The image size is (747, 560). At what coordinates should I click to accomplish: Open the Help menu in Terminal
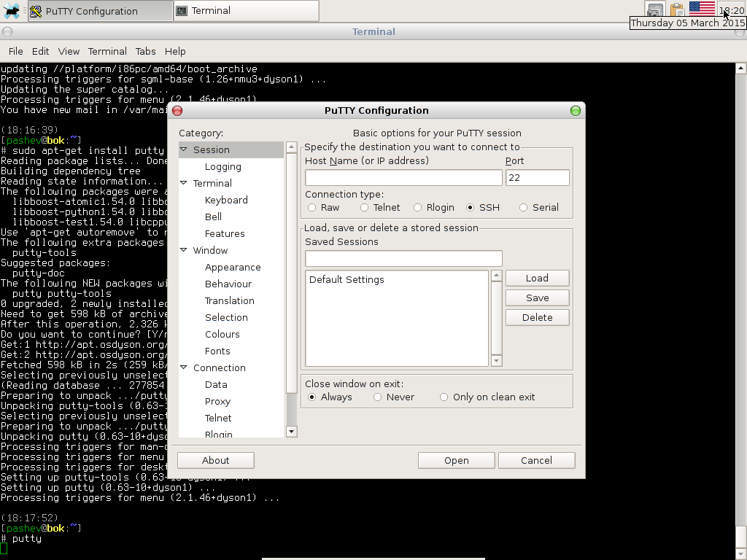click(x=175, y=52)
